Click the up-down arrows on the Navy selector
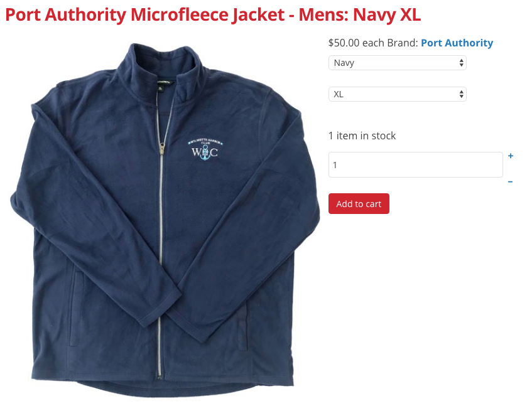Screen dimensions: 532x411 click(x=461, y=63)
